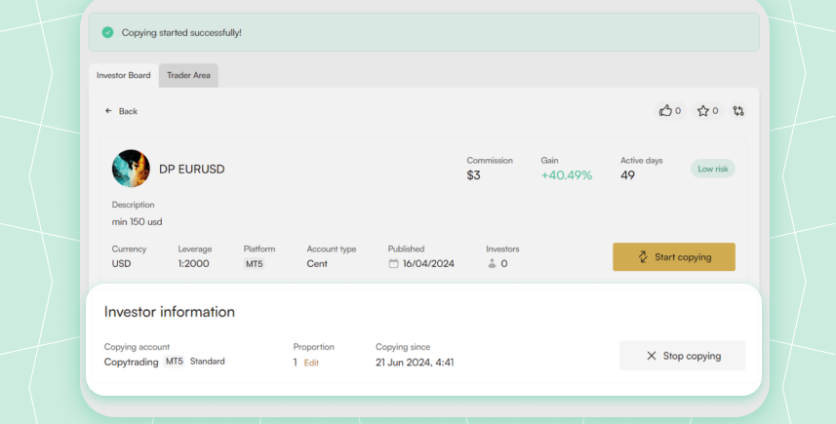Open the DP EURUSD avatar image
Screen dimensions: 836x424
(131, 169)
